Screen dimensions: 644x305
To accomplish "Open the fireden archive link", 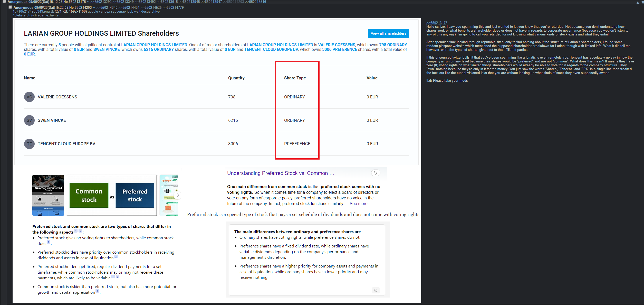I will (x=40, y=15).
